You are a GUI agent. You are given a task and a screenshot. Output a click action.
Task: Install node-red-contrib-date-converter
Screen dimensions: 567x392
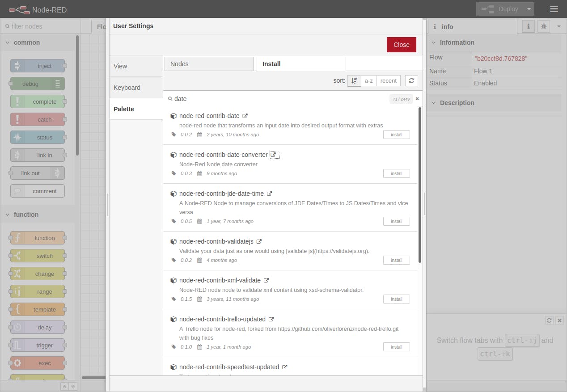396,173
